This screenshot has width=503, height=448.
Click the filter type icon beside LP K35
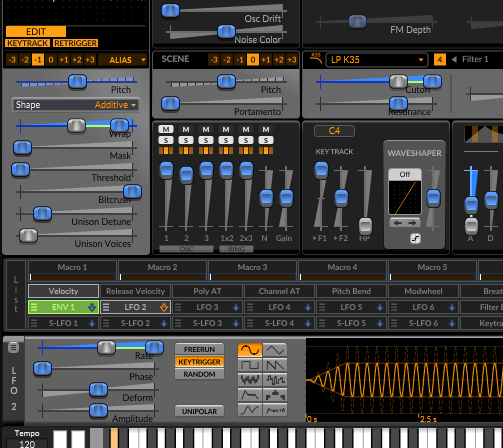(316, 59)
